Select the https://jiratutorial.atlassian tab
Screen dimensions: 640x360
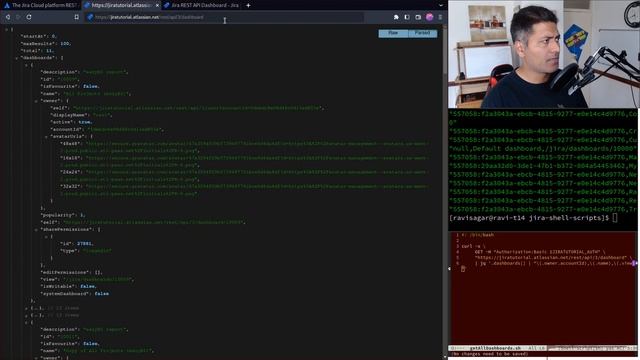(121, 5)
